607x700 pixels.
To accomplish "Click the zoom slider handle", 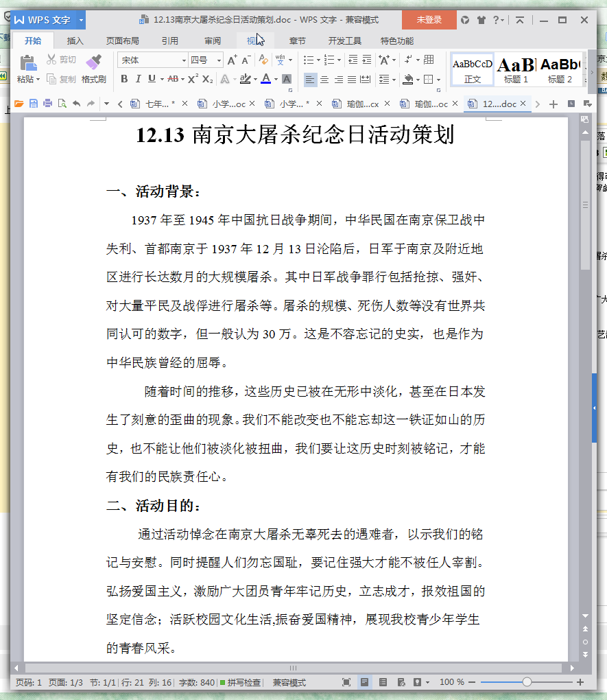I will tap(527, 681).
